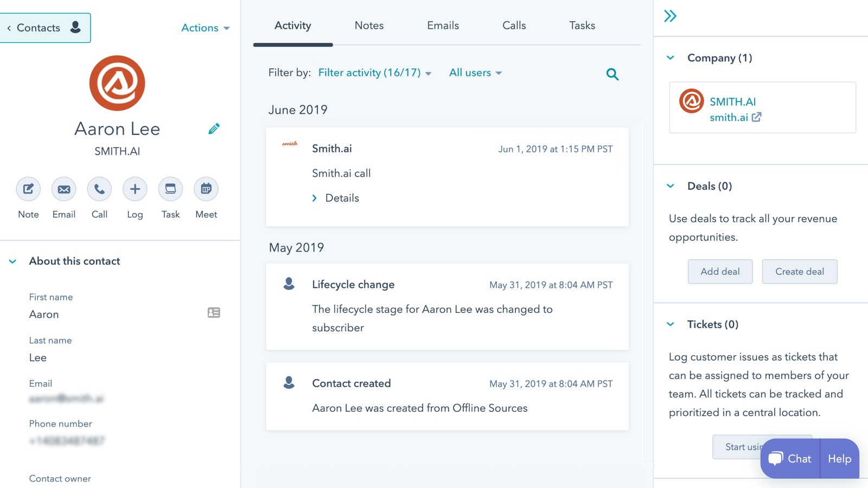The image size is (868, 488).
Task: Click the Add deal button
Action: pos(720,271)
